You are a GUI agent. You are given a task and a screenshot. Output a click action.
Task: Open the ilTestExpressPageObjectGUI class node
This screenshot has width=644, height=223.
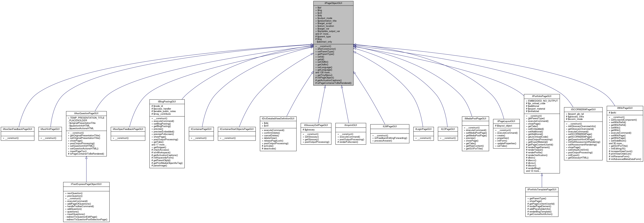(86, 202)
